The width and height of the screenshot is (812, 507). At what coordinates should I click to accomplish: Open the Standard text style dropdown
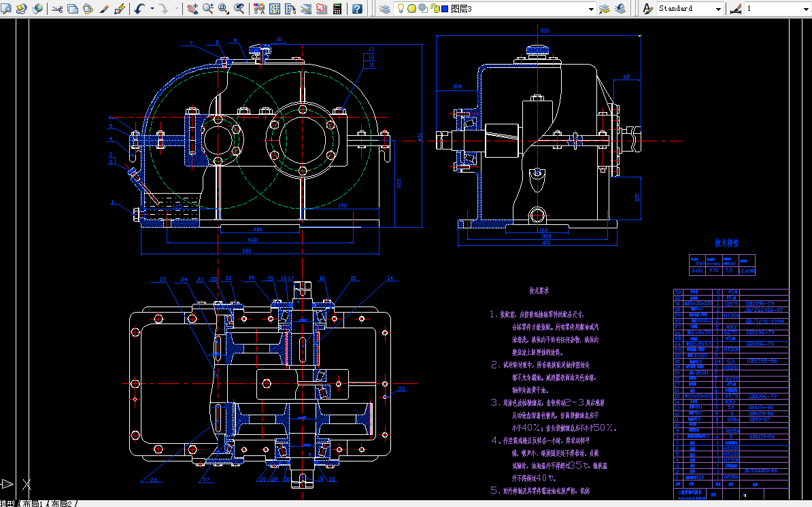pyautogui.click(x=718, y=9)
